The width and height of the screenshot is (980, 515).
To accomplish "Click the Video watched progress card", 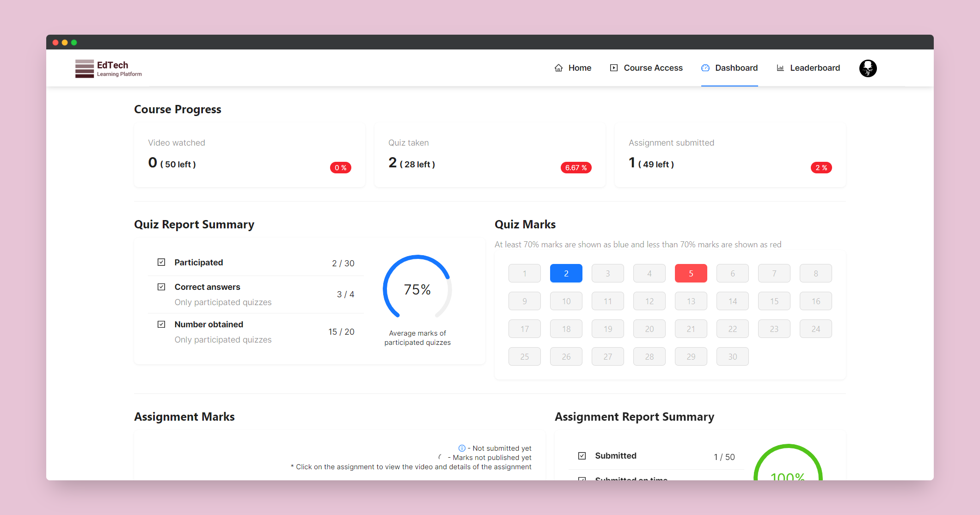I will [x=250, y=155].
